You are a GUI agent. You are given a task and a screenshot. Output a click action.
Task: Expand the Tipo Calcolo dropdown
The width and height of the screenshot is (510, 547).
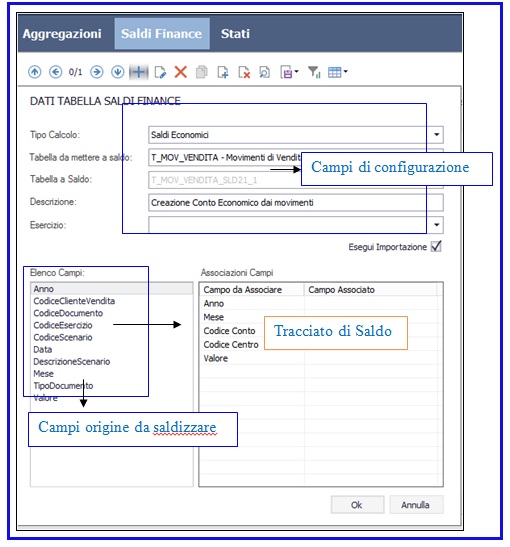(x=436, y=135)
